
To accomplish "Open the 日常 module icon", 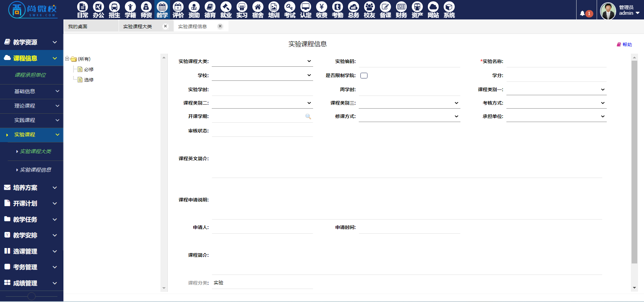I will pyautogui.click(x=83, y=10).
